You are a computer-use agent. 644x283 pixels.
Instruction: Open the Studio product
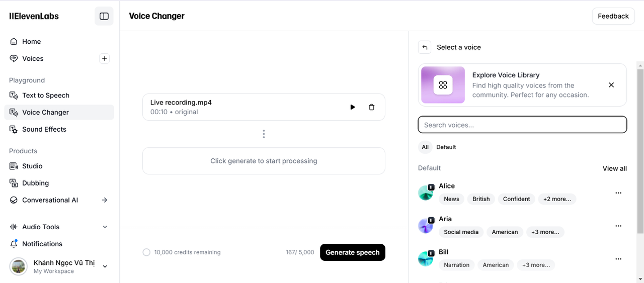[x=59, y=166]
